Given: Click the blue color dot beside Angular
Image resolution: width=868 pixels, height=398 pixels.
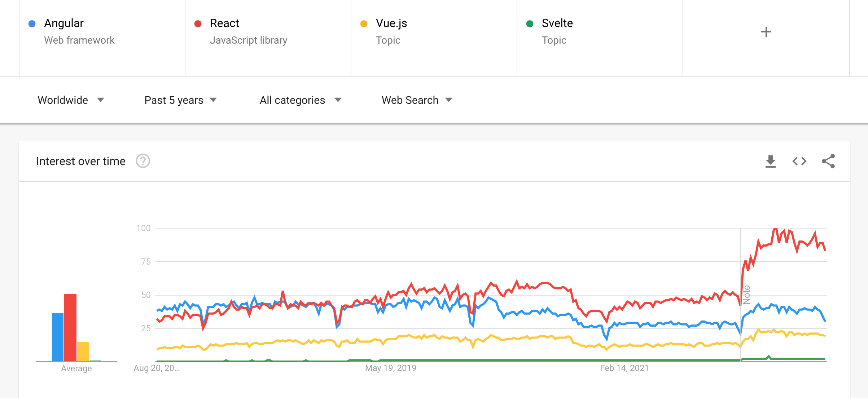Looking at the screenshot, I should [x=32, y=23].
